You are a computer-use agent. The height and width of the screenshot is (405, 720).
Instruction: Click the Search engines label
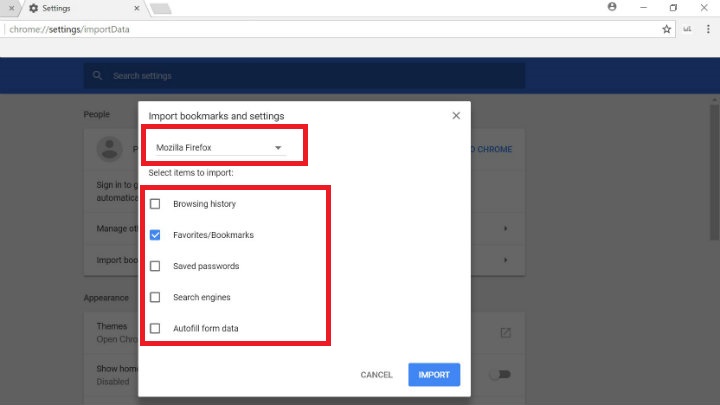click(x=202, y=298)
